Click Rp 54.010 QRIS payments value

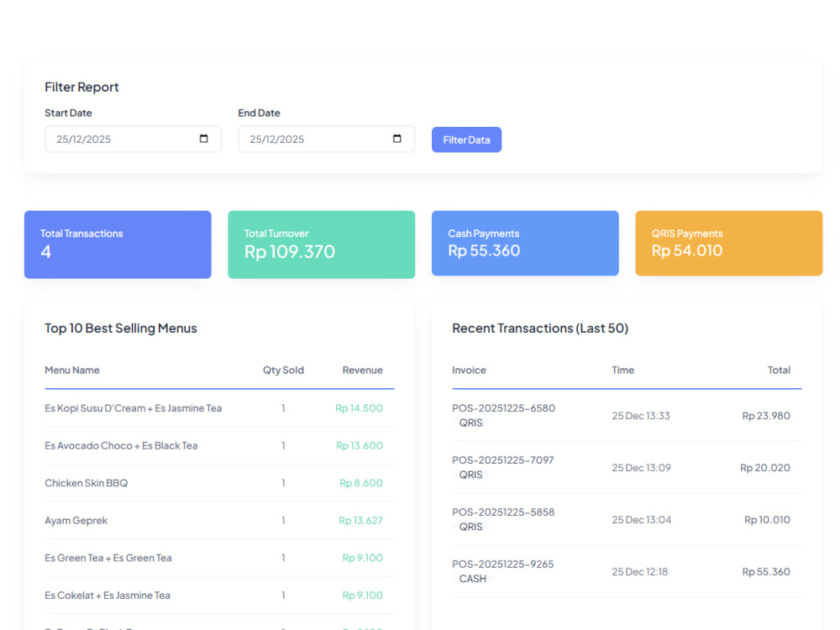tap(687, 250)
